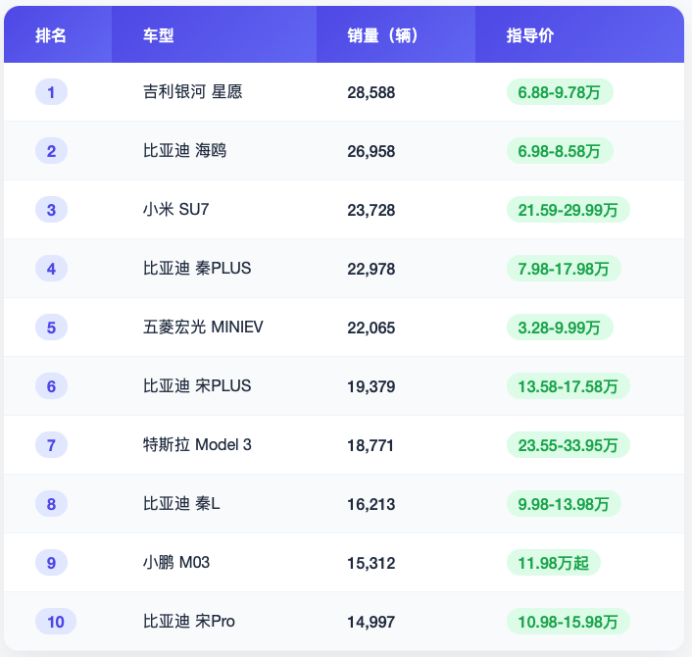Click sales figure 22,065
This screenshot has width=693, height=657.
tap(371, 327)
